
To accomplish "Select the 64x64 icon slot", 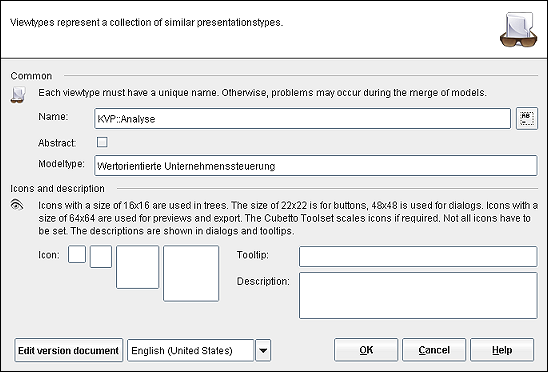I will coord(191,273).
